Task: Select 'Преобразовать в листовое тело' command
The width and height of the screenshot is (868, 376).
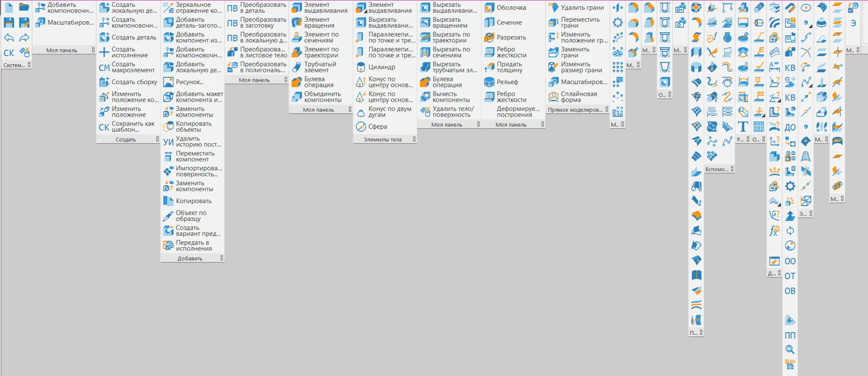Action: [x=257, y=52]
